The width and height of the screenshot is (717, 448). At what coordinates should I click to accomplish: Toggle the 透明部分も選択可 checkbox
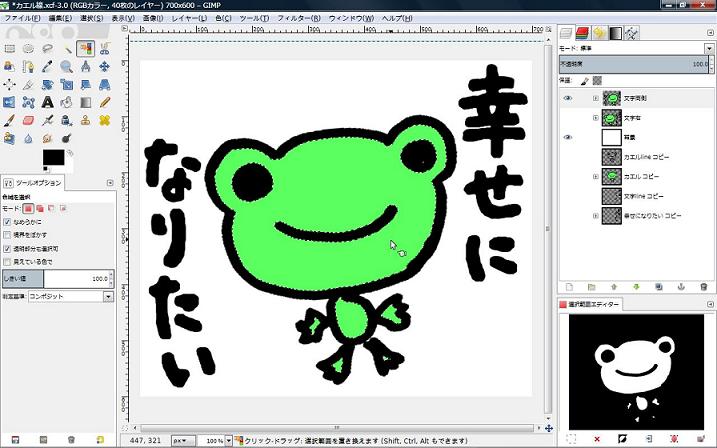[x=7, y=249]
